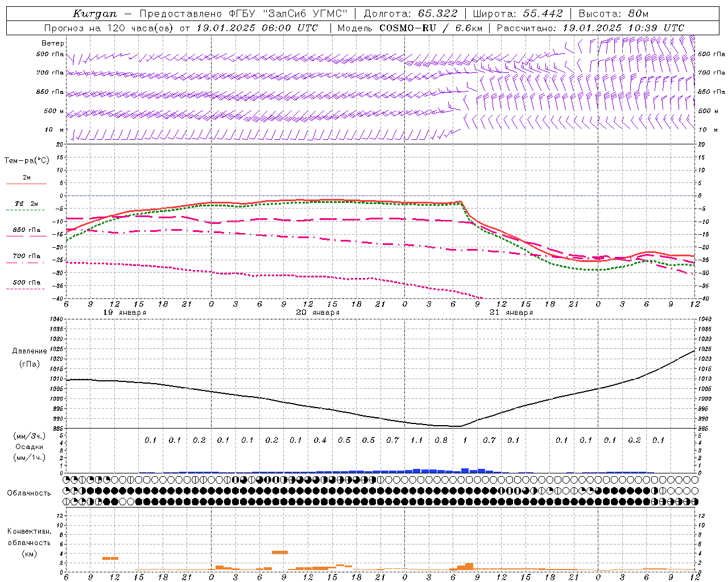728x582 pixels.
Task: Click the "700 гПа" label in the temperature legend
Action: [27, 256]
